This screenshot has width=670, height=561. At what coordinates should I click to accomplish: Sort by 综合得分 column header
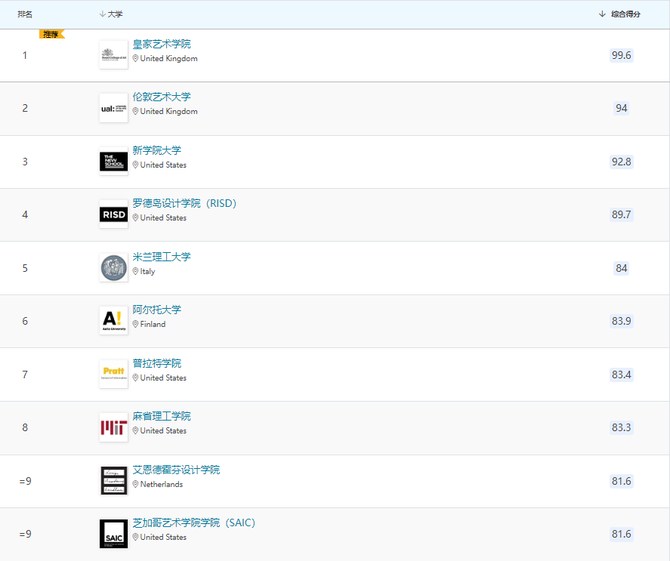click(620, 14)
